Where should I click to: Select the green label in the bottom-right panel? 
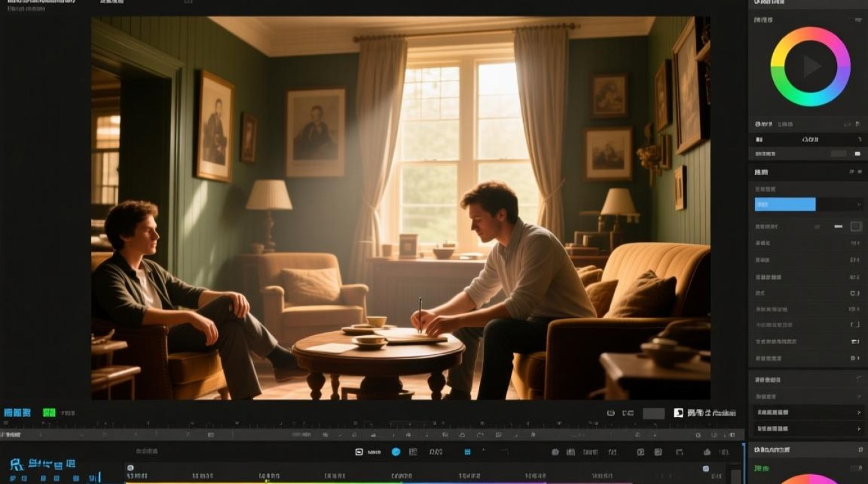point(762,468)
